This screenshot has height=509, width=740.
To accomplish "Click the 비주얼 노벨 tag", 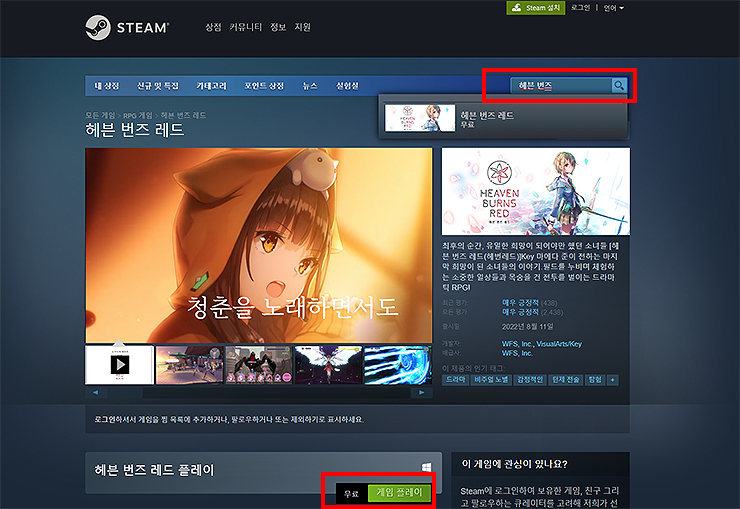I will click(x=491, y=380).
